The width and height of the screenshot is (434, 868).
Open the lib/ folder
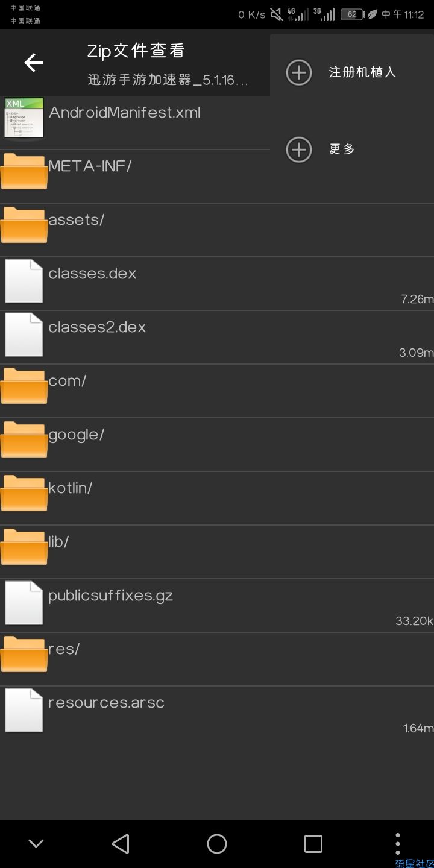[217, 552]
